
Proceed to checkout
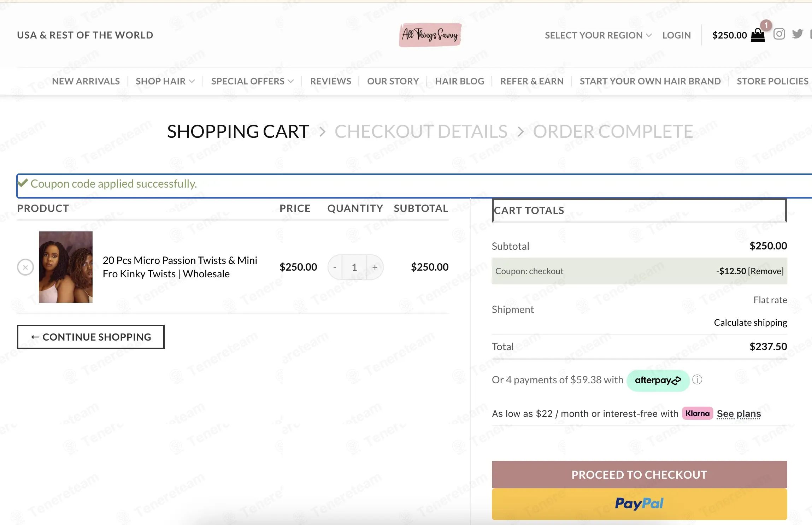pos(639,474)
